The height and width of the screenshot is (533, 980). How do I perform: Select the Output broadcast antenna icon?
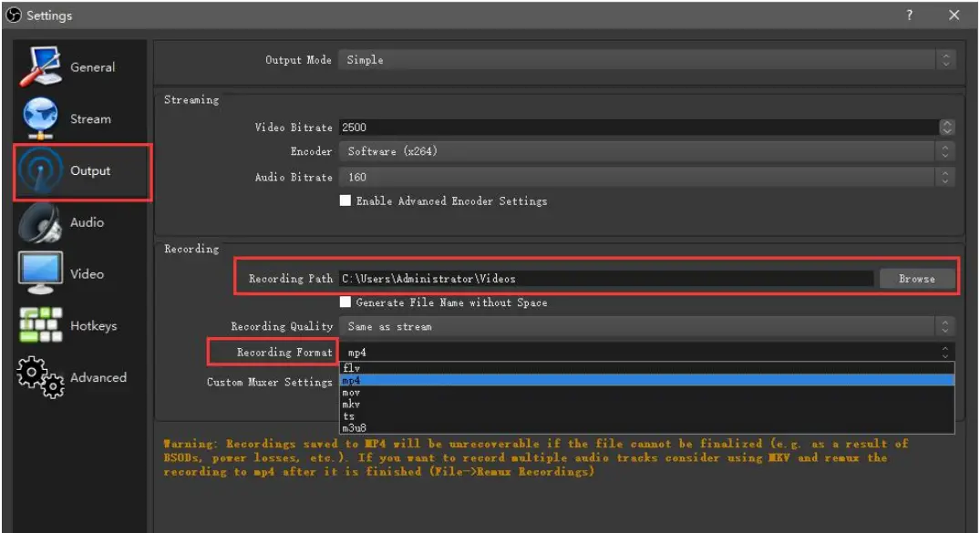pos(41,170)
